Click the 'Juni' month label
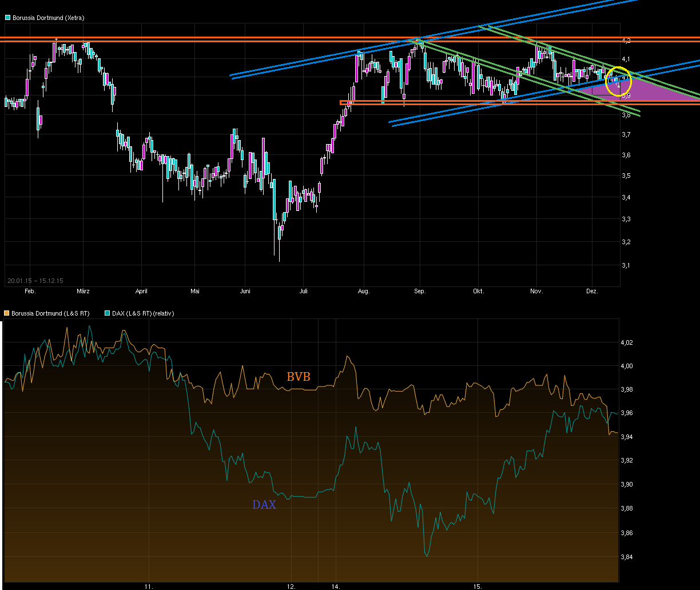Image resolution: width=700 pixels, height=590 pixels. [245, 292]
